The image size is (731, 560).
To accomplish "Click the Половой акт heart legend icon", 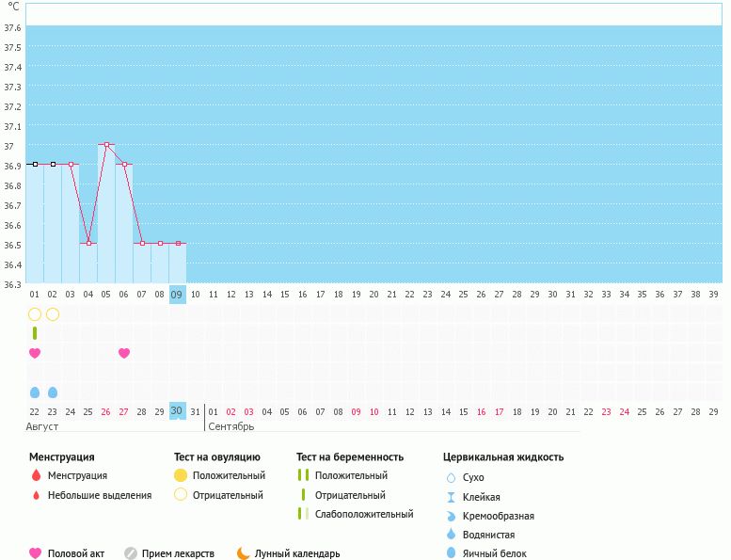I will [x=36, y=553].
